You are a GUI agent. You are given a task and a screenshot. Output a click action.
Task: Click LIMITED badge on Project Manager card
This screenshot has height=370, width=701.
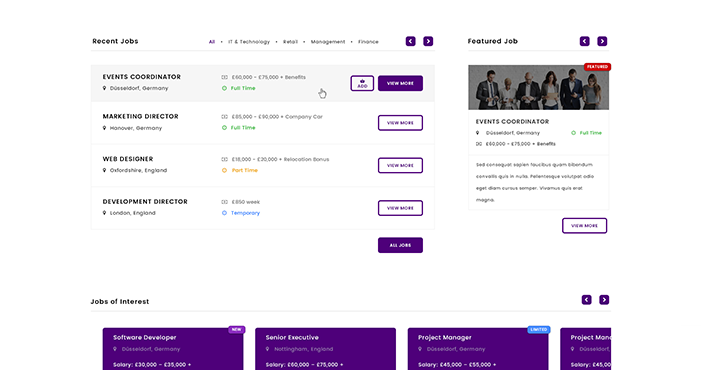point(539,329)
